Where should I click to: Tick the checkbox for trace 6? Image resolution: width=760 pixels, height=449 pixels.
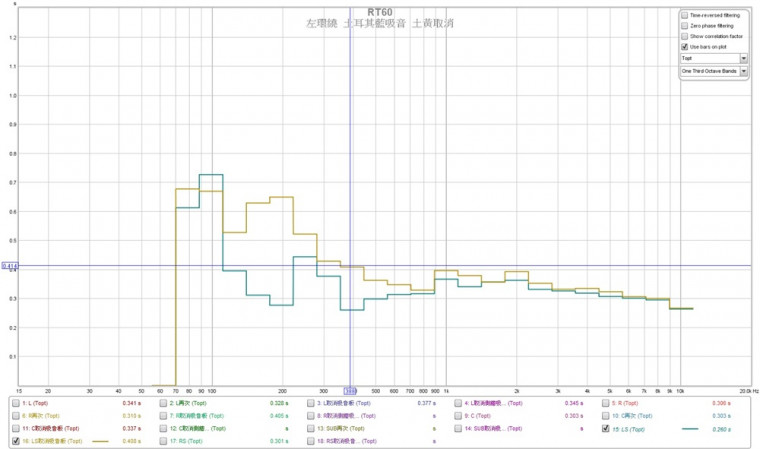tap(16, 416)
